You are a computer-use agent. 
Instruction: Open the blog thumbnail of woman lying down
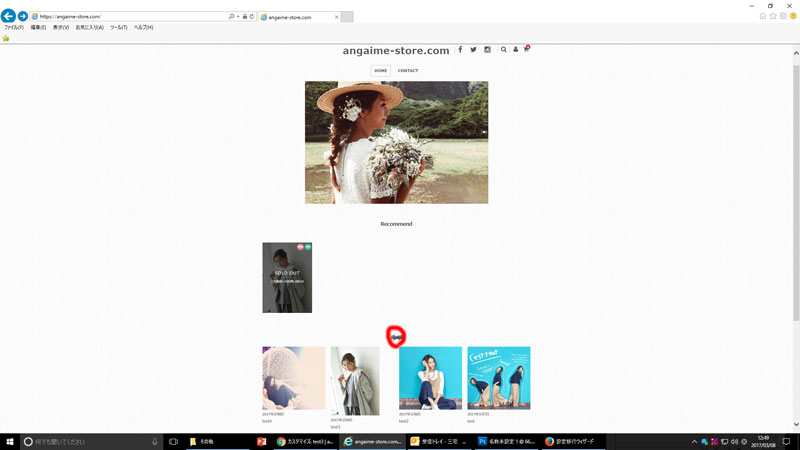click(294, 378)
